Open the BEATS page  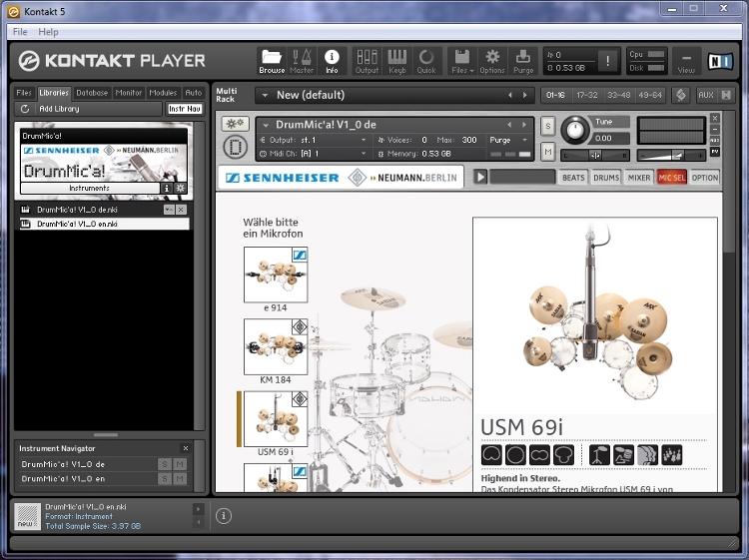click(x=573, y=178)
